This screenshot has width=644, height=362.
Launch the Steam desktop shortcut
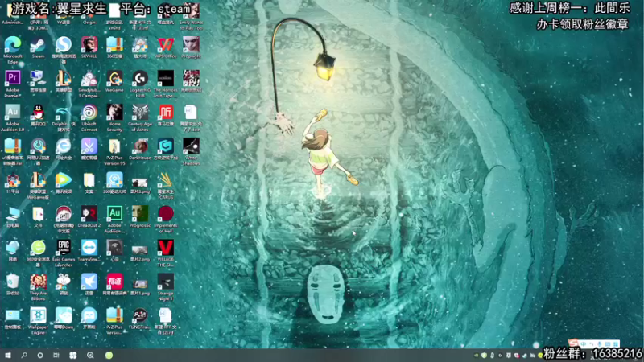pos(38,44)
